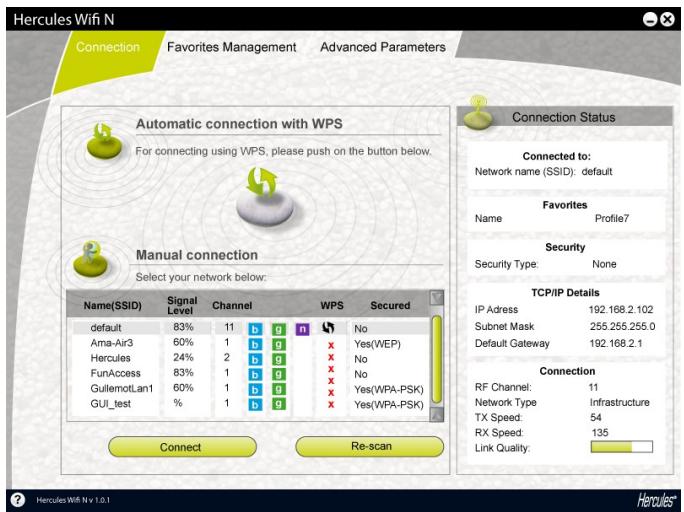The image size is (684, 512).
Task: Click the Link Quality bar
Action: [622, 447]
